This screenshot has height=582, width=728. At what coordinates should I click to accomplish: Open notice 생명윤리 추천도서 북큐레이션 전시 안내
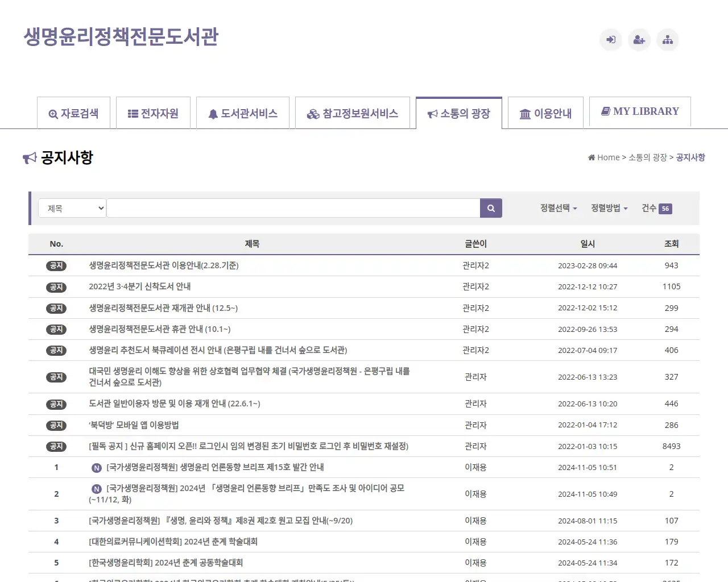pos(218,350)
